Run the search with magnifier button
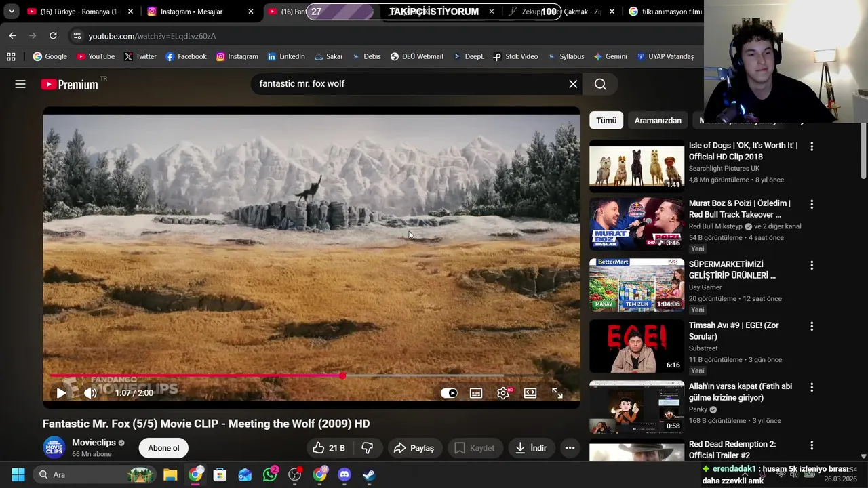This screenshot has height=488, width=868. tap(600, 84)
